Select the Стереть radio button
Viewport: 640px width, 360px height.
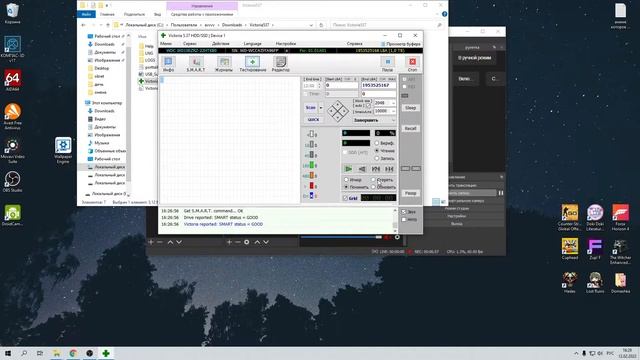pyautogui.click(x=373, y=180)
